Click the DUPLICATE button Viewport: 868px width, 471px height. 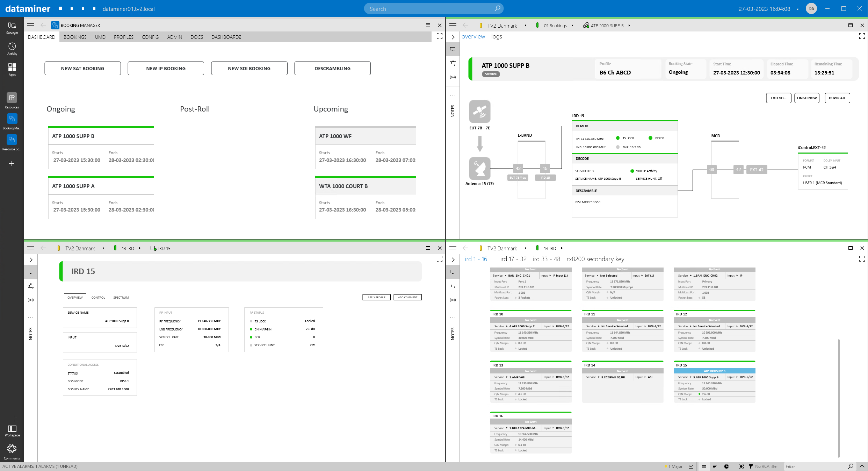pyautogui.click(x=837, y=98)
